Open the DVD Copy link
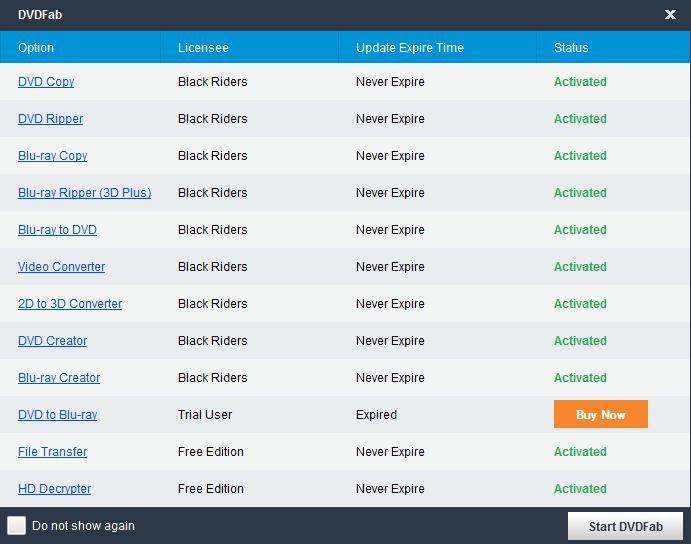The image size is (691, 544). click(46, 82)
